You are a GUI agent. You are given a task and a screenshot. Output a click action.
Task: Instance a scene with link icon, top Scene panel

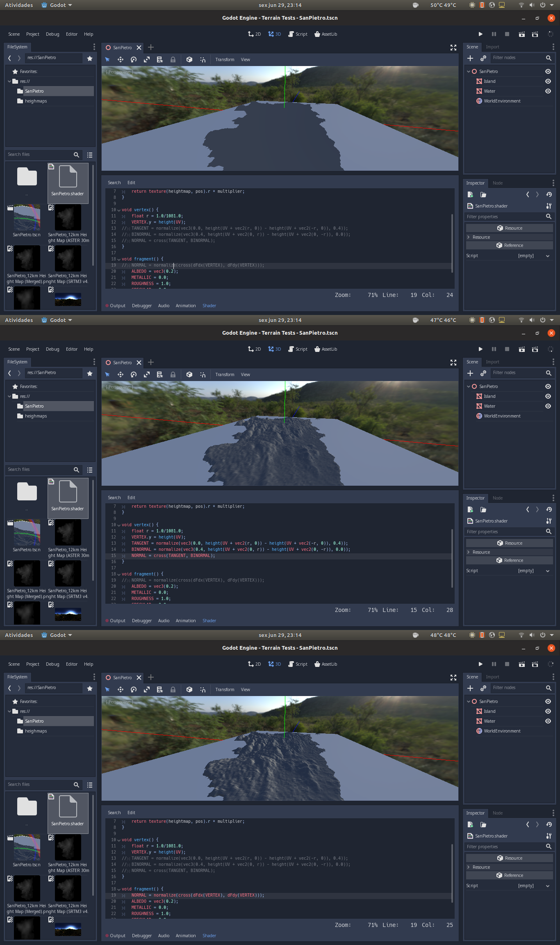[483, 58]
